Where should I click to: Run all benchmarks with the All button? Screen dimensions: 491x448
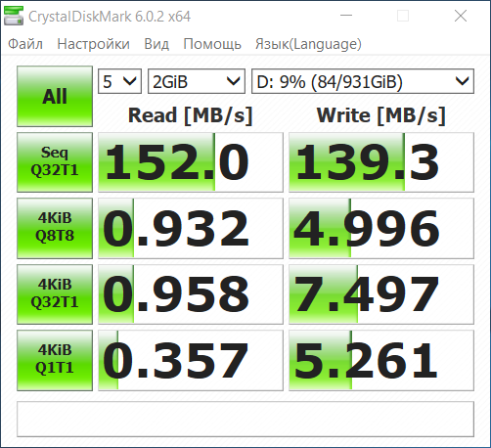[55, 96]
